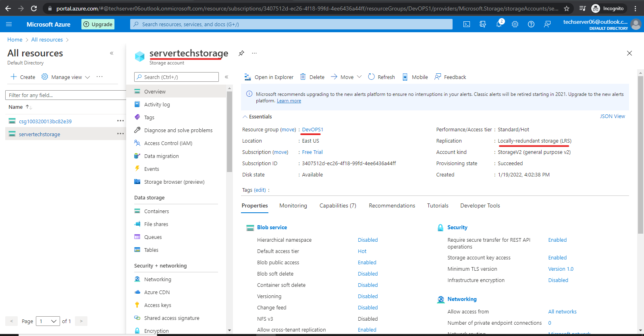Open Shared access signature
Viewport: 644px width, 336px height.
172,318
